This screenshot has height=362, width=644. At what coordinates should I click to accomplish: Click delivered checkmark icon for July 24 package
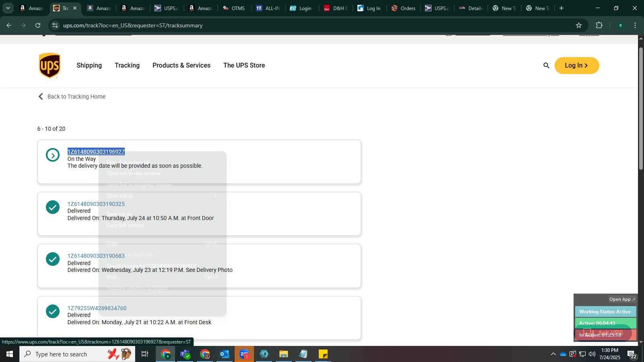point(53,207)
